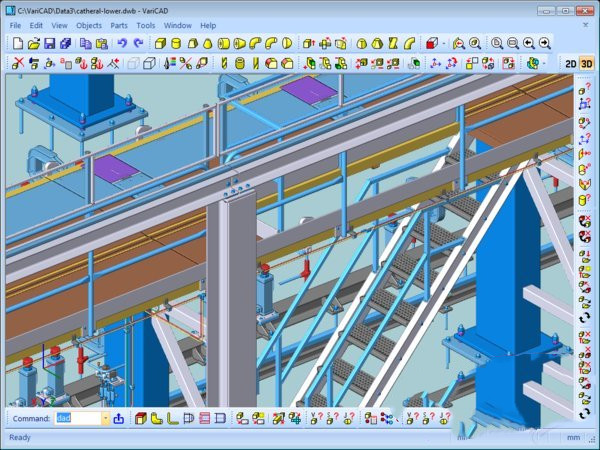Click the Help menu
600x450 pixels.
pyautogui.click(x=208, y=25)
